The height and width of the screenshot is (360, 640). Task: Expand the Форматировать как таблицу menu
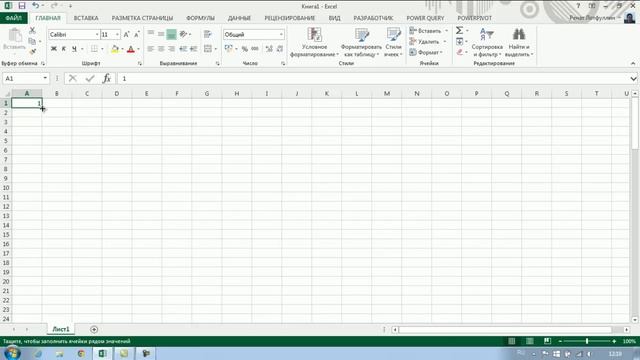[x=361, y=42]
